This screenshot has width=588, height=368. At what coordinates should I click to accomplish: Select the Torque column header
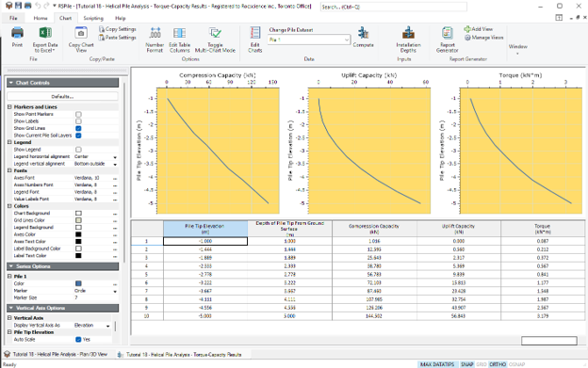point(542,229)
